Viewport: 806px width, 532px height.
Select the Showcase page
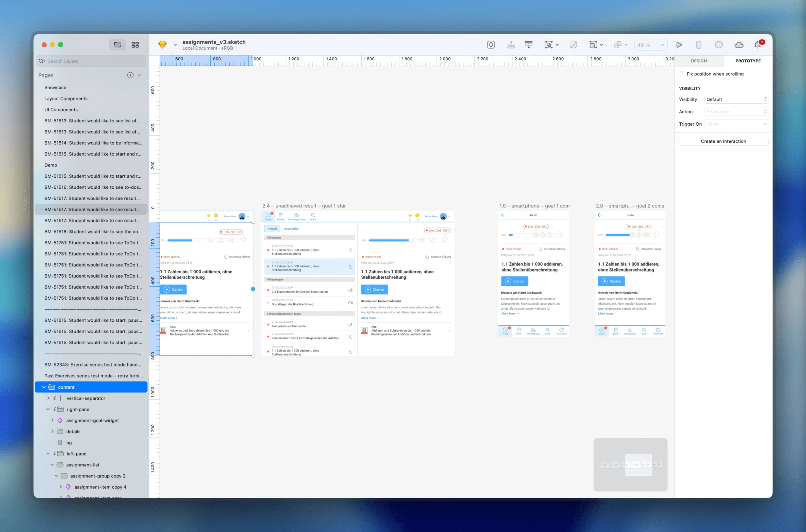[x=55, y=87]
